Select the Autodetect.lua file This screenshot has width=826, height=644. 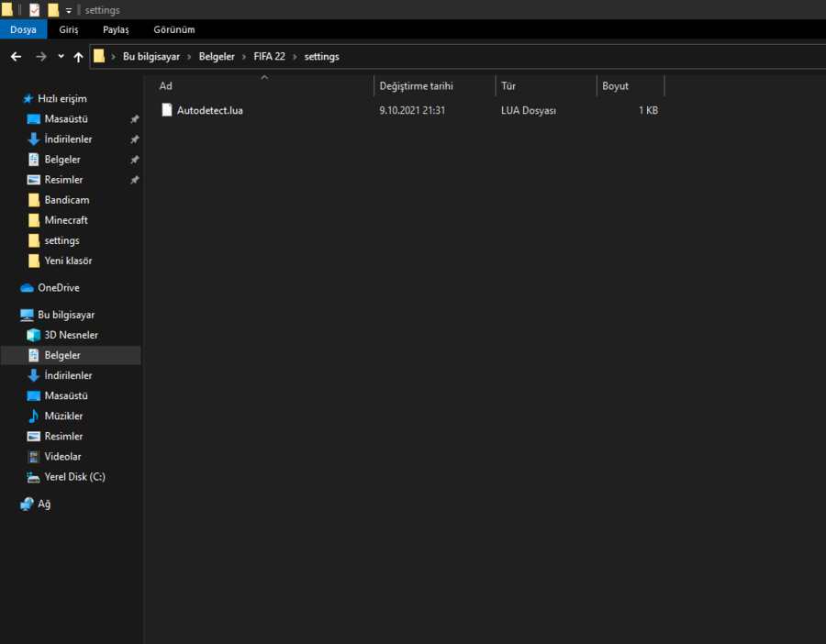(209, 110)
